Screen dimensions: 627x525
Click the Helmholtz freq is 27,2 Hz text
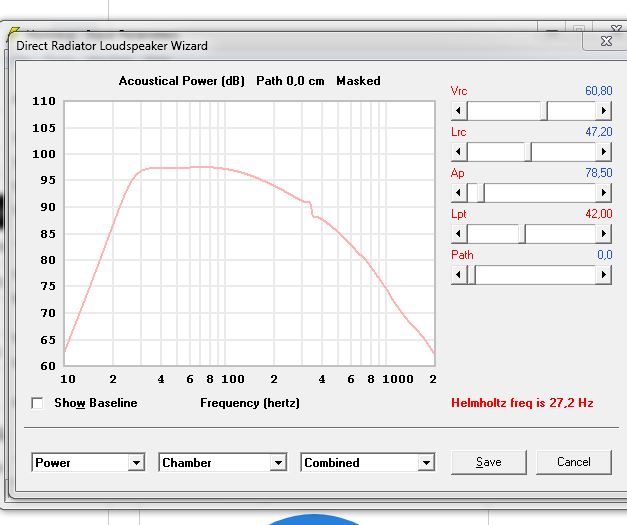522,403
